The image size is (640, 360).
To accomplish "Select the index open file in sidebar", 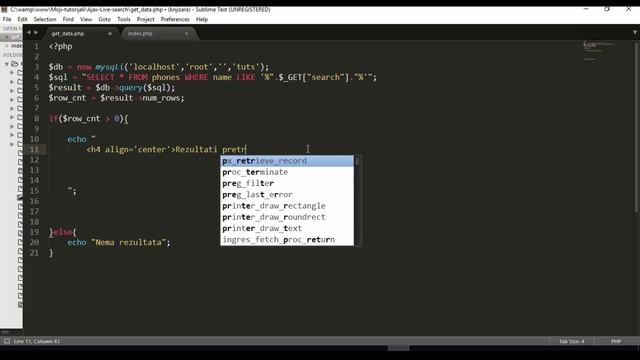I will pos(16,46).
